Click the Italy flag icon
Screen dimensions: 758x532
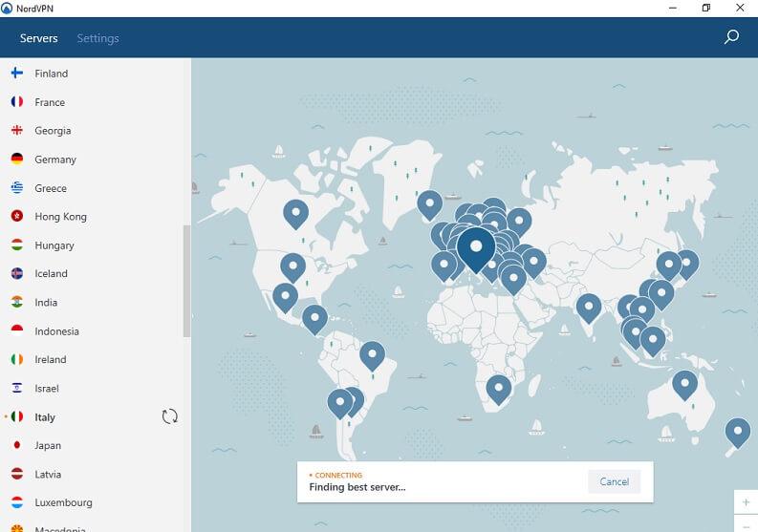(17, 416)
